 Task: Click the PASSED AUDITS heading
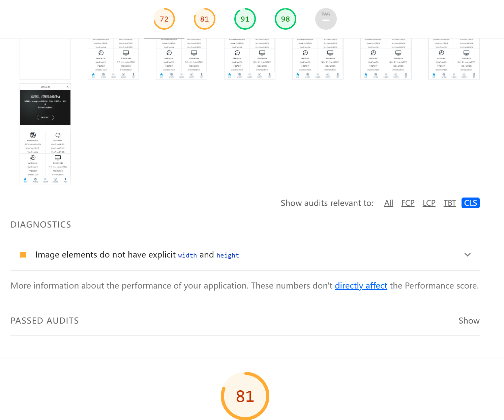pos(45,321)
